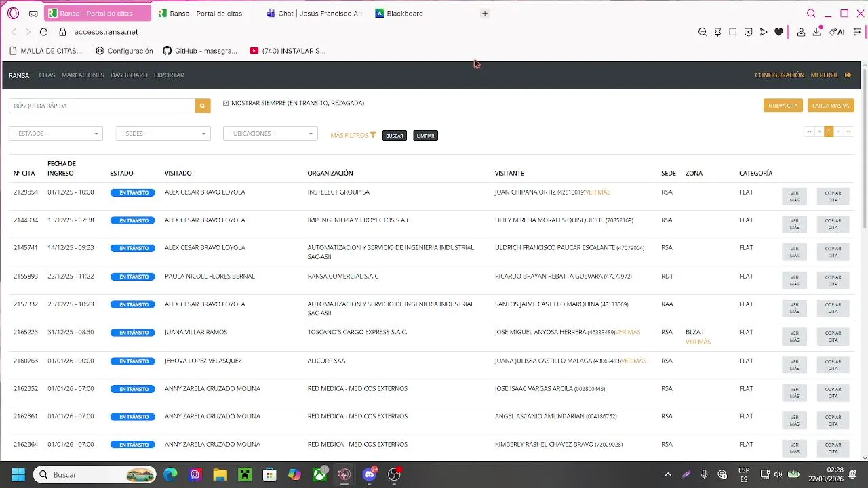The height and width of the screenshot is (488, 868).
Task: Click pagination page 1 button
Action: coord(828,131)
